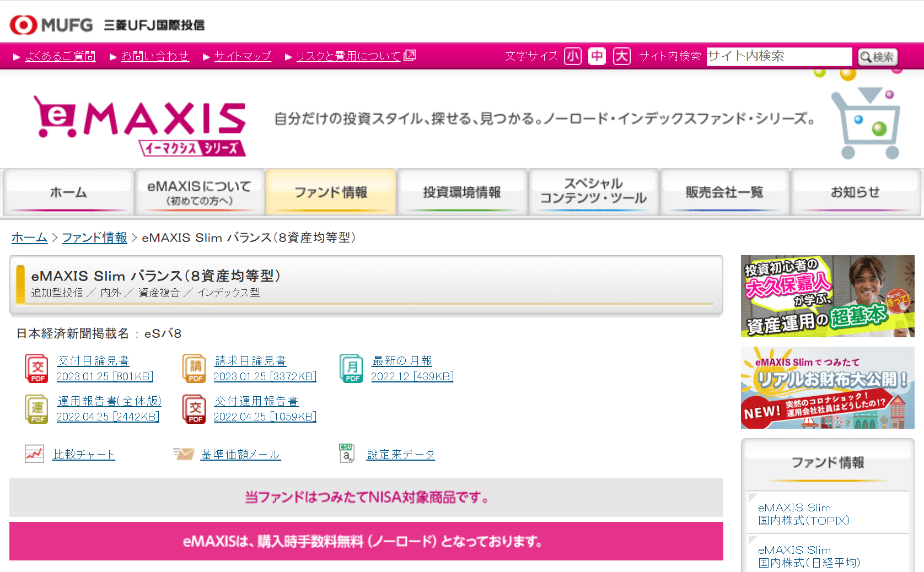Click the shopping cart illustration
Screen dimensions: 924x572
pos(866,123)
